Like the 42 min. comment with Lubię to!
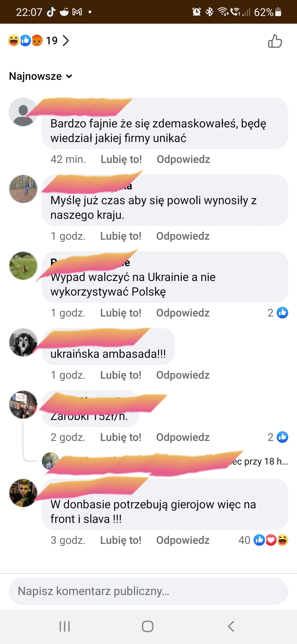The image size is (297, 644). pos(121,159)
